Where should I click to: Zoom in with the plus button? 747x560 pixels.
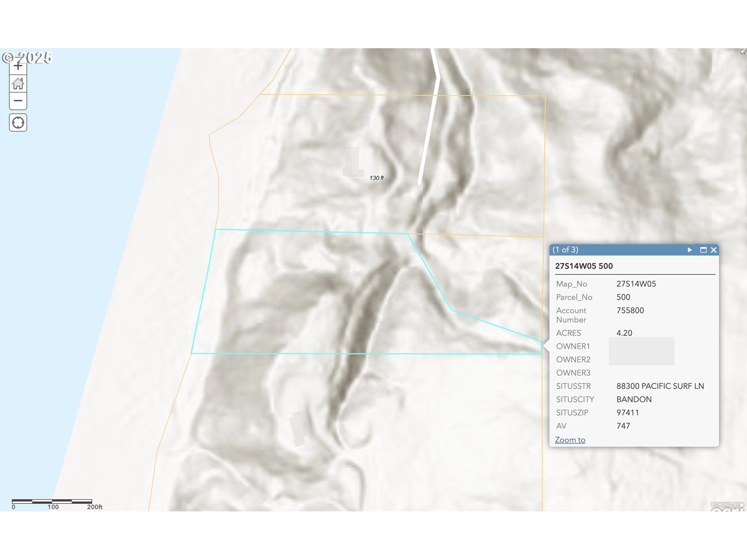coord(18,66)
